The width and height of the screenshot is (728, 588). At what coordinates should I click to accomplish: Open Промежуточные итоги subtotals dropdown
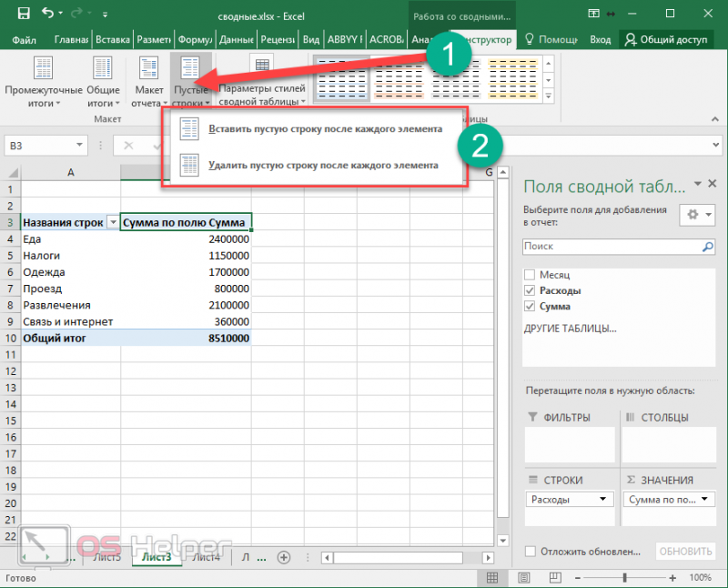pos(44,82)
